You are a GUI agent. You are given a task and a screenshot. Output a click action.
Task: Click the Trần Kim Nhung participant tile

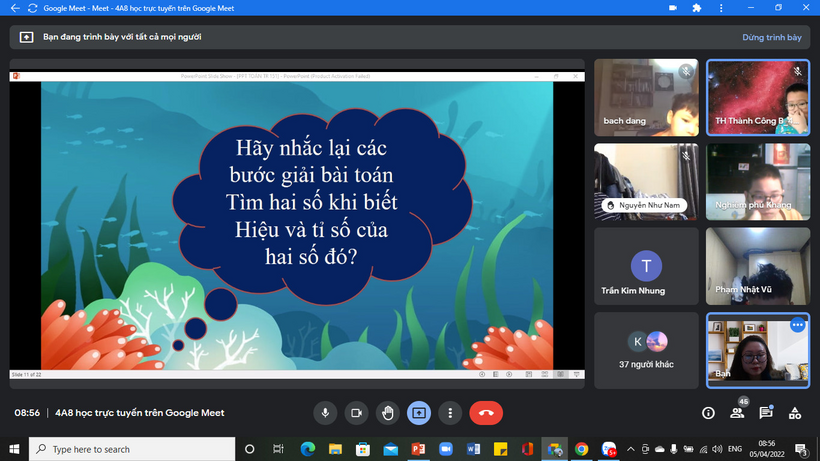(x=644, y=266)
